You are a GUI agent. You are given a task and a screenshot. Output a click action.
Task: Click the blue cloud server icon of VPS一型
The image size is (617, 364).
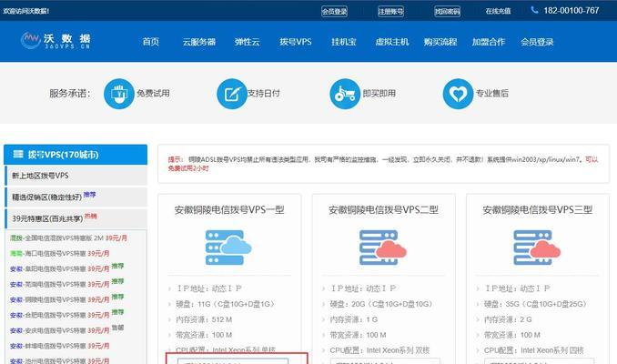[x=228, y=248]
